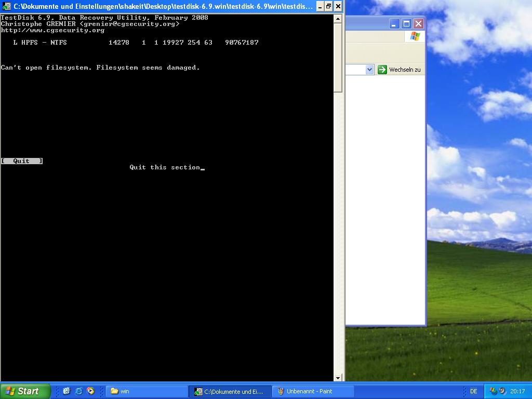Click the second system tray icon
532x399 pixels.
pyautogui.click(x=502, y=391)
